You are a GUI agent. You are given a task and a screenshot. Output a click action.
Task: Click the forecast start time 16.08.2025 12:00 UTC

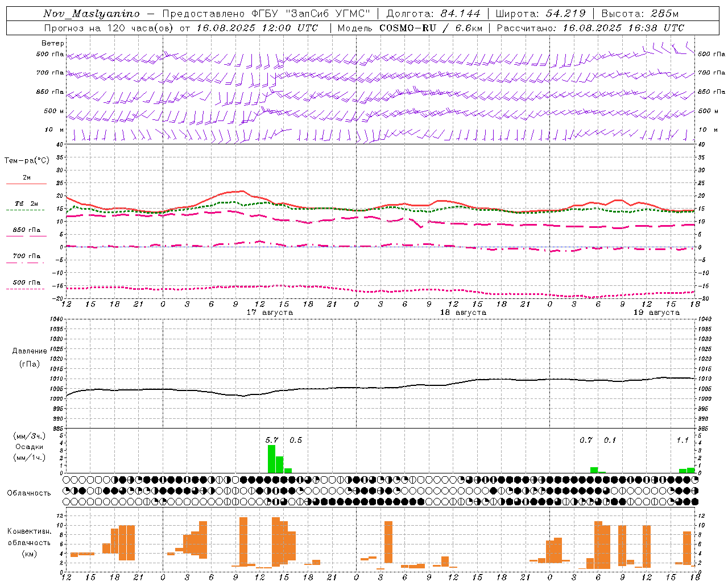[257, 28]
